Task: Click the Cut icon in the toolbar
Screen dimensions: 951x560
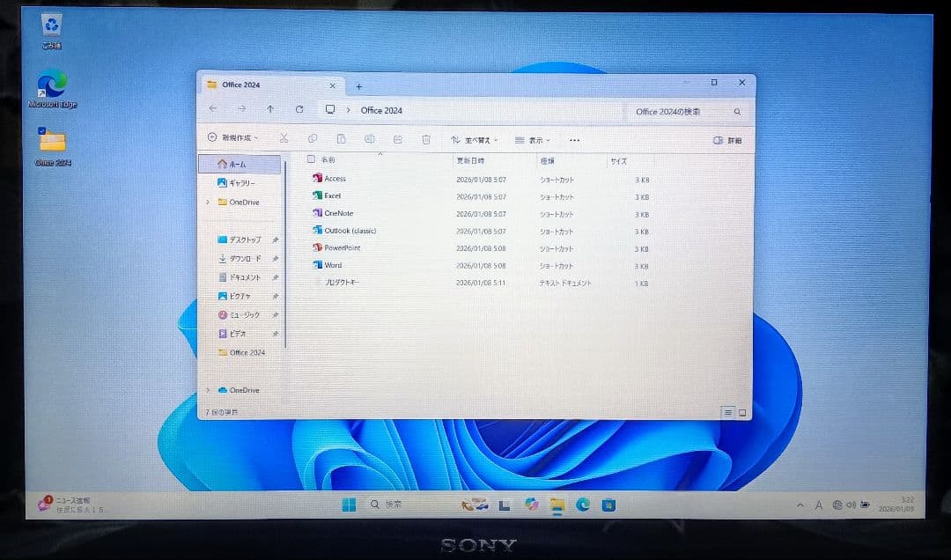Action: 284,139
